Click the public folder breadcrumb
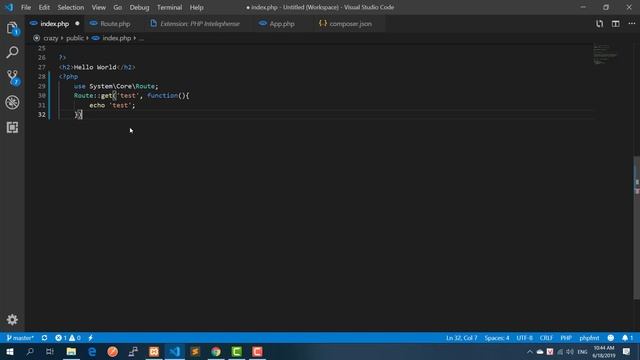 [x=75, y=38]
